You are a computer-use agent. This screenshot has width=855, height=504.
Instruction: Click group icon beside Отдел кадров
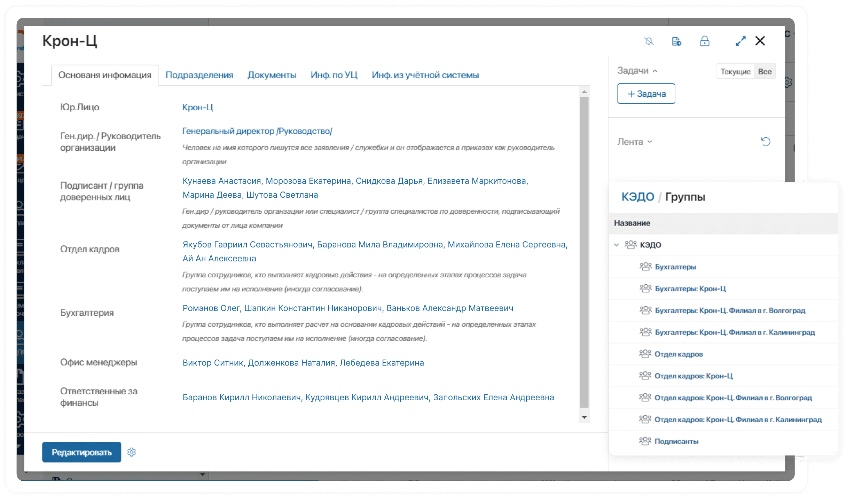click(645, 354)
